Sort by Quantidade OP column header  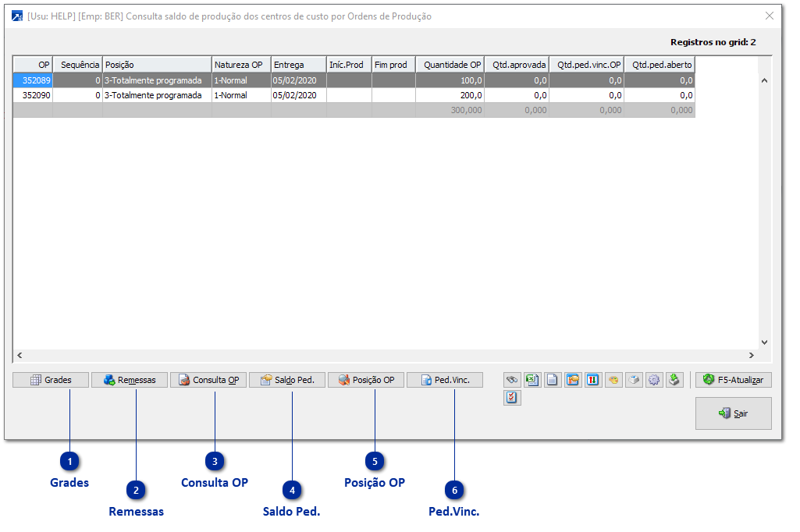(450, 65)
